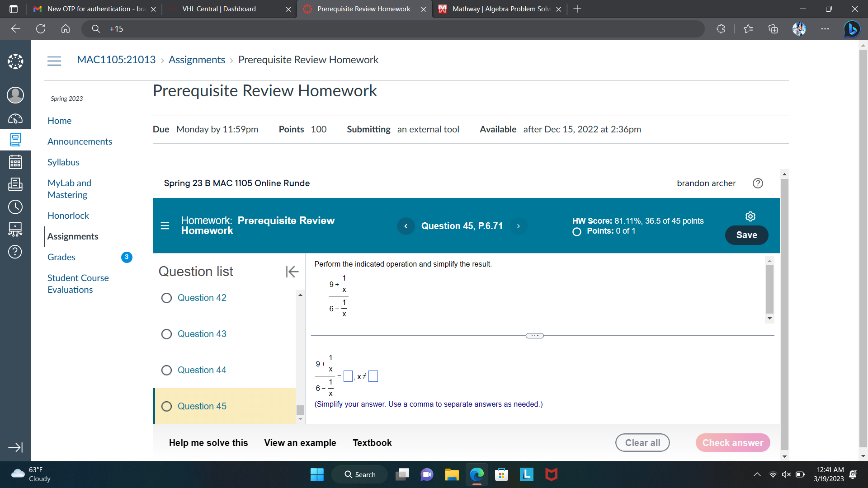Viewport: 868px width, 488px height.
Task: Expand the ellipsis divider handle
Action: [534, 336]
